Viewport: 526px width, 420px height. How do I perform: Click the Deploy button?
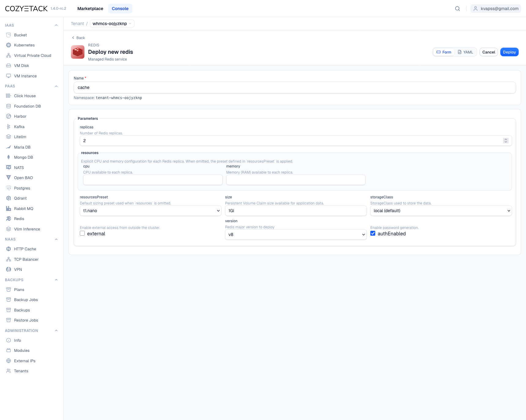click(509, 52)
